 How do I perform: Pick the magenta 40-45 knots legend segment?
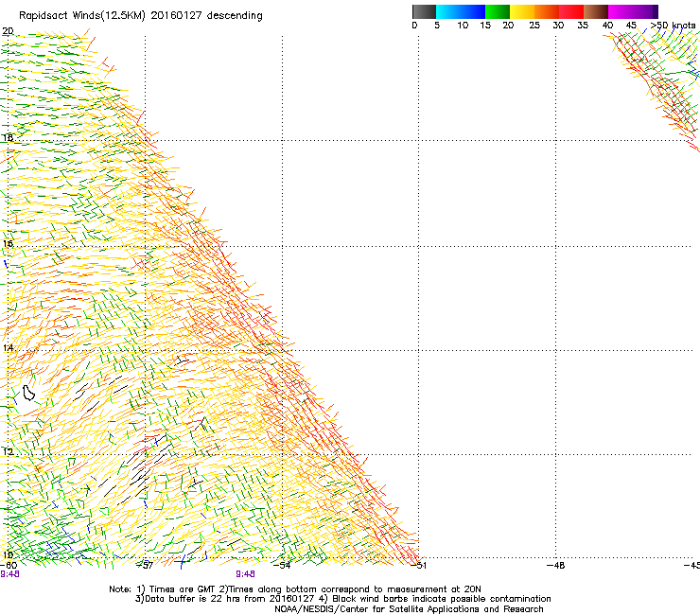tap(621, 11)
